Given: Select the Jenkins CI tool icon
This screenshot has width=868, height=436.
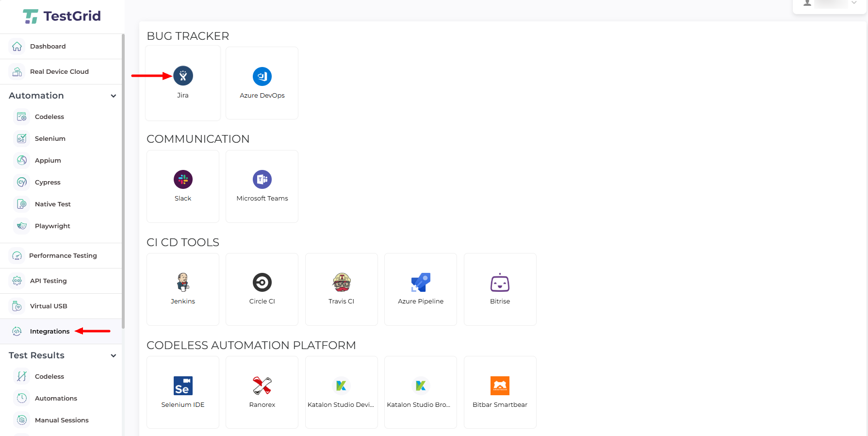Looking at the screenshot, I should [183, 282].
